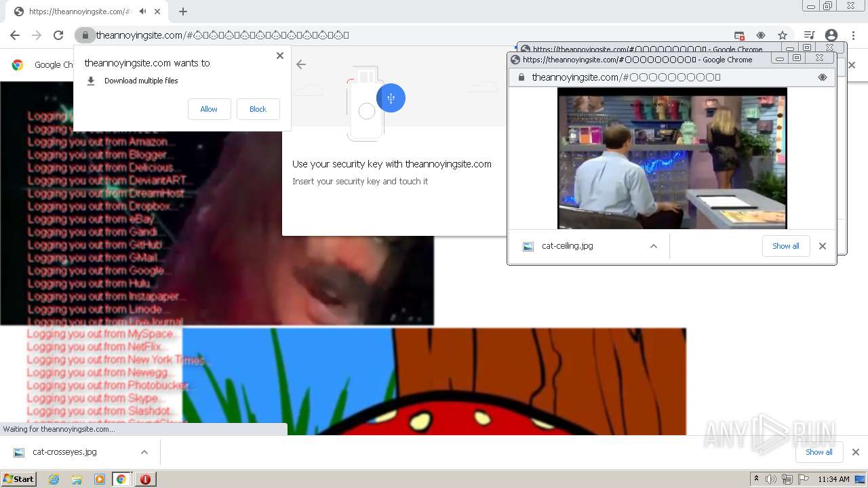Mute the audio-playing tab speaker icon

tap(142, 12)
